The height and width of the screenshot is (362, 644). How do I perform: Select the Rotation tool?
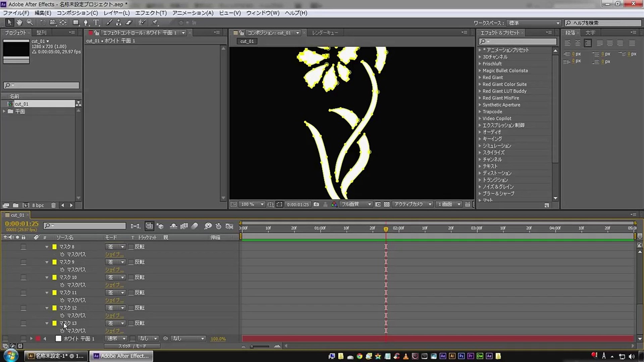43,22
